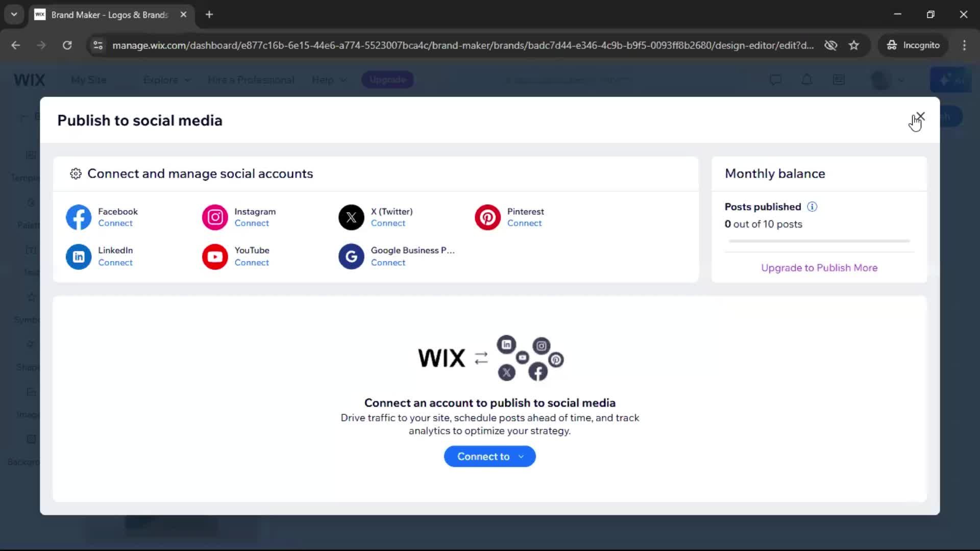
Task: Click the Pinterest logo icon
Action: pyautogui.click(x=487, y=217)
